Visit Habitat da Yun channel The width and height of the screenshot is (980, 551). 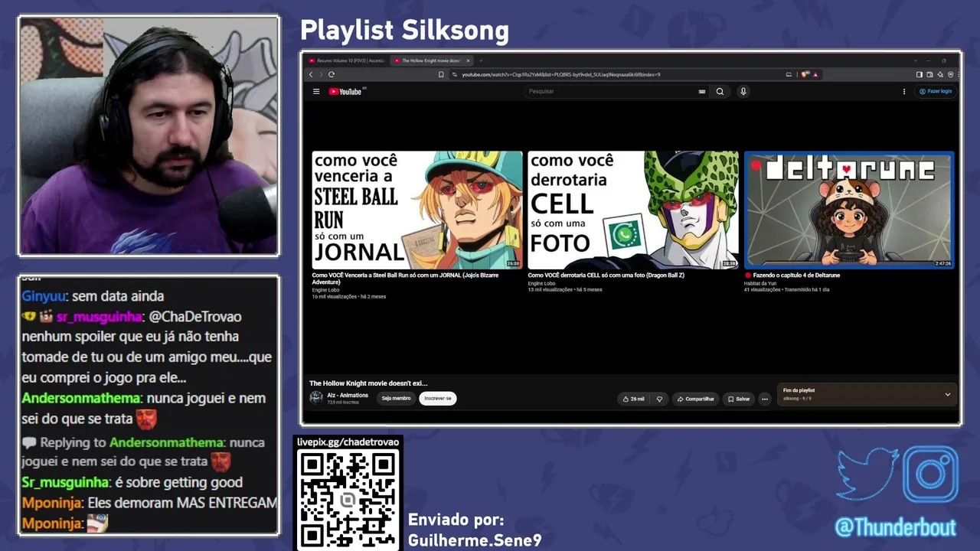(x=760, y=283)
